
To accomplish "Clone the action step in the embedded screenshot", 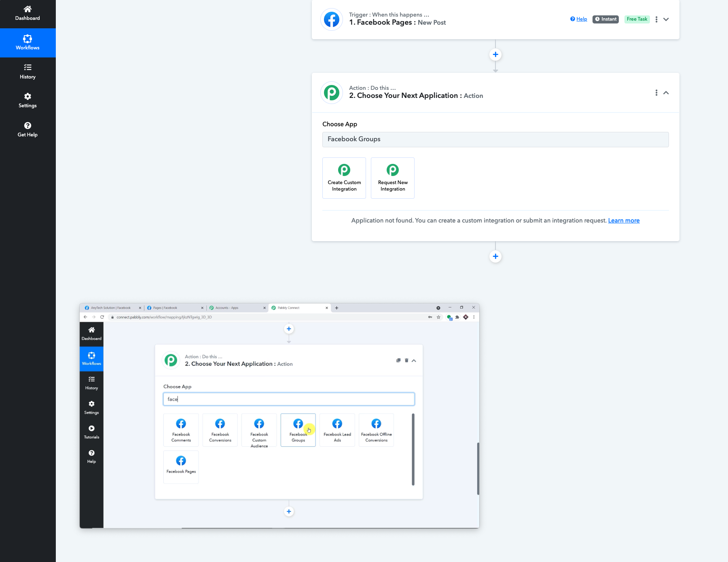I will pyautogui.click(x=398, y=361).
